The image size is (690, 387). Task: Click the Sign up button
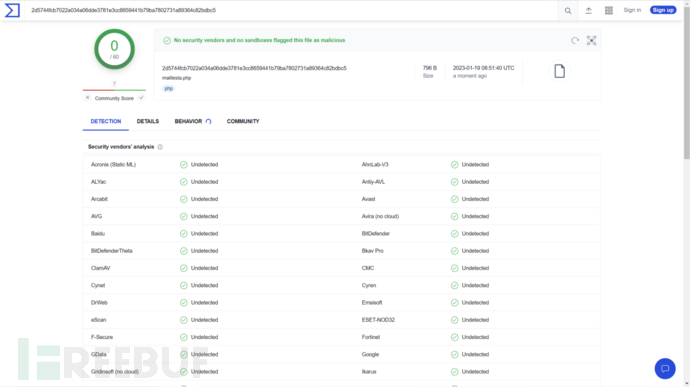pyautogui.click(x=663, y=10)
